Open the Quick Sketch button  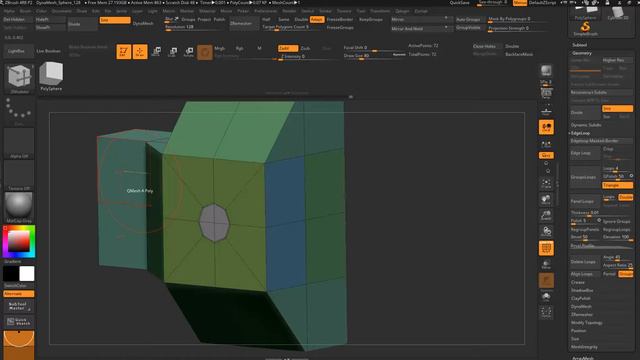(x=19, y=322)
